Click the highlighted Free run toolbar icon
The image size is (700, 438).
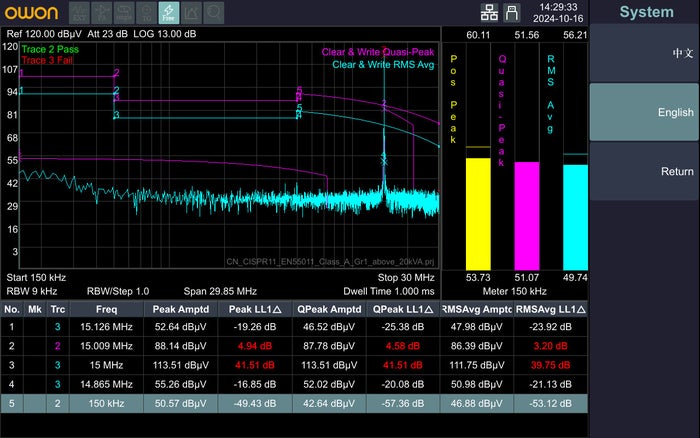169,13
